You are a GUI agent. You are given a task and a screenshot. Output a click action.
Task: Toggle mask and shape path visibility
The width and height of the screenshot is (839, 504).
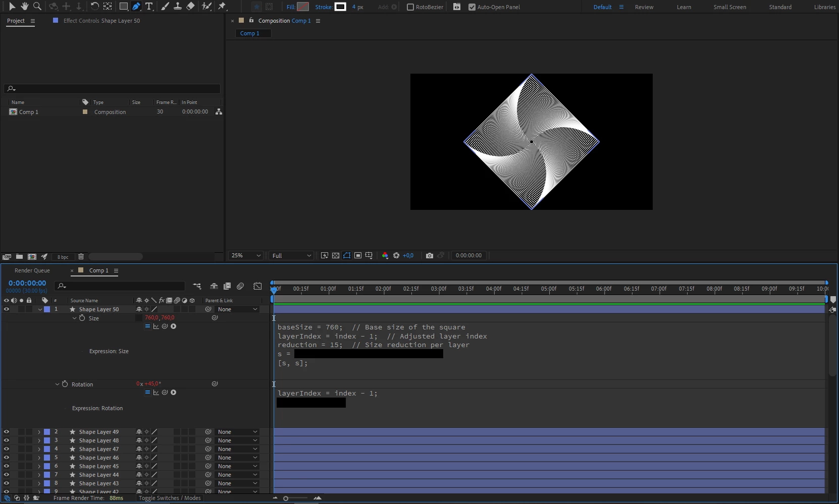pyautogui.click(x=347, y=255)
